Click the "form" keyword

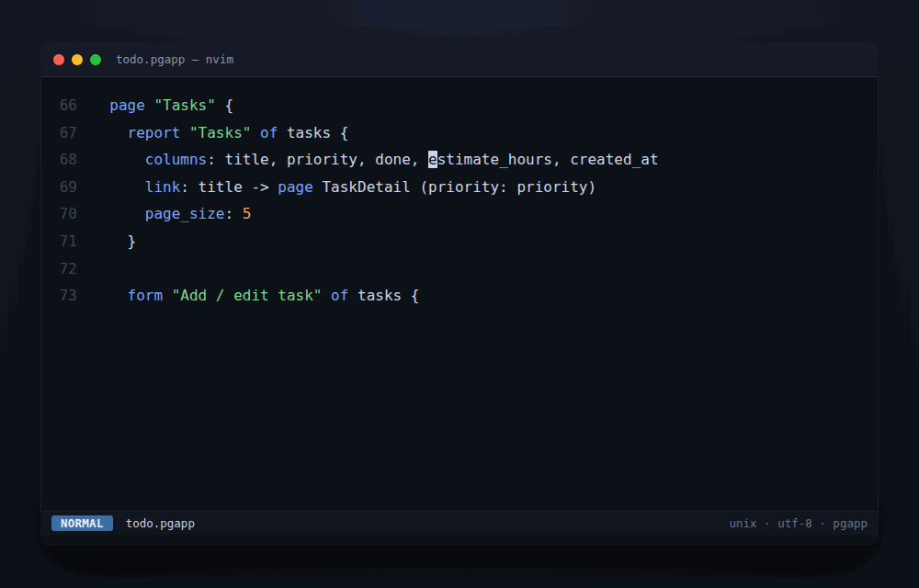(x=145, y=295)
